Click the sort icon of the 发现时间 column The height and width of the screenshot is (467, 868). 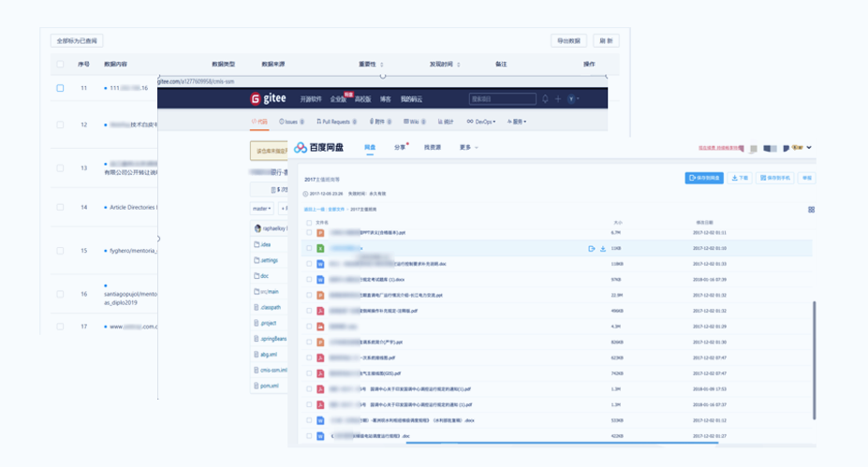click(x=459, y=65)
